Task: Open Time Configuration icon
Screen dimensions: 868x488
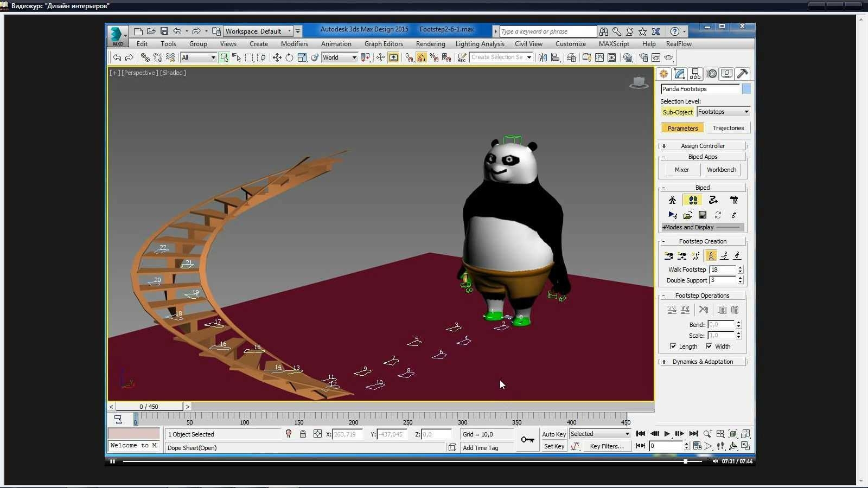Action: click(x=697, y=446)
